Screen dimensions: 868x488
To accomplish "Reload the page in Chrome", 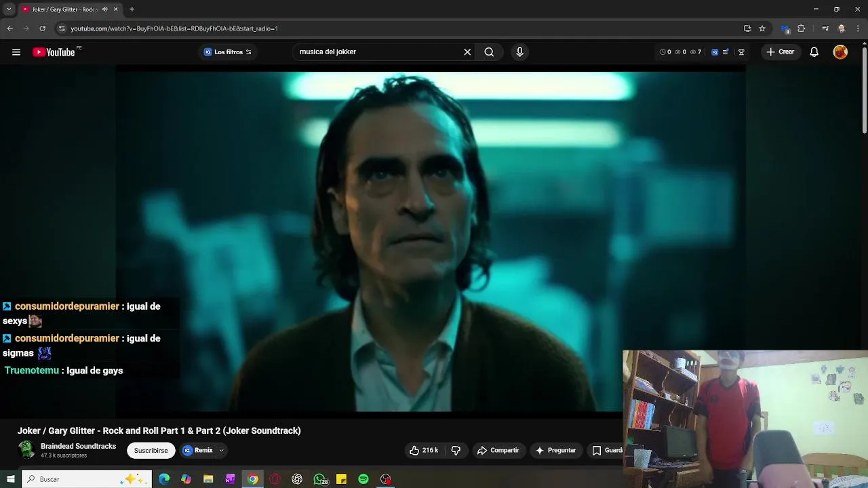I will pyautogui.click(x=42, y=28).
